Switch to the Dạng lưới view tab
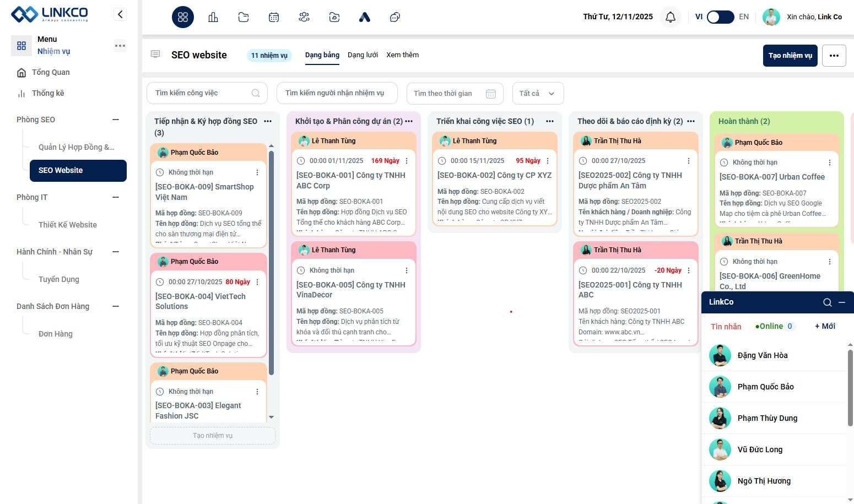The width and height of the screenshot is (854, 504). click(363, 55)
